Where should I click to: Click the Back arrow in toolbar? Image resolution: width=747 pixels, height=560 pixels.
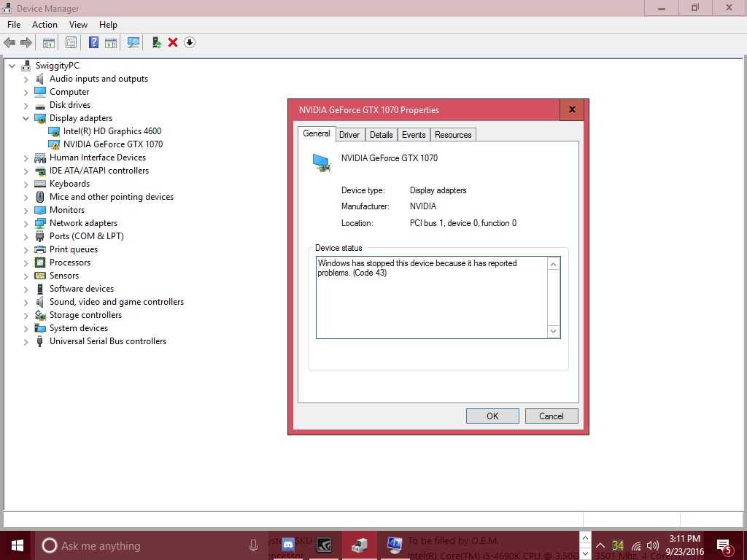click(x=9, y=43)
